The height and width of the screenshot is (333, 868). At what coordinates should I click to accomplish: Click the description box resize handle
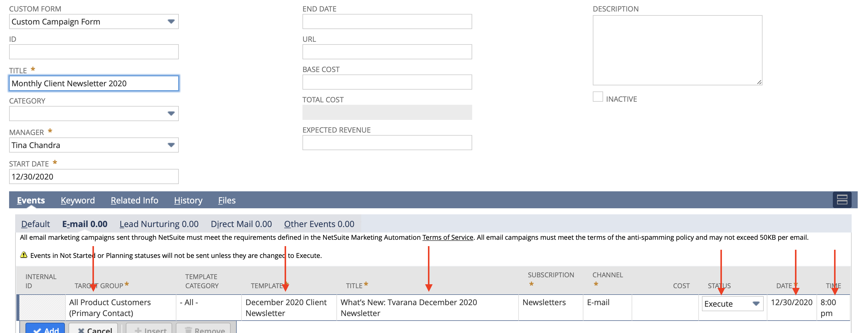tap(759, 82)
